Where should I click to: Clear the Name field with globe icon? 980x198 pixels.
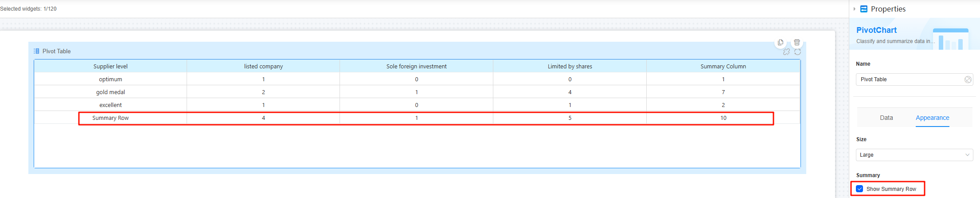968,79
